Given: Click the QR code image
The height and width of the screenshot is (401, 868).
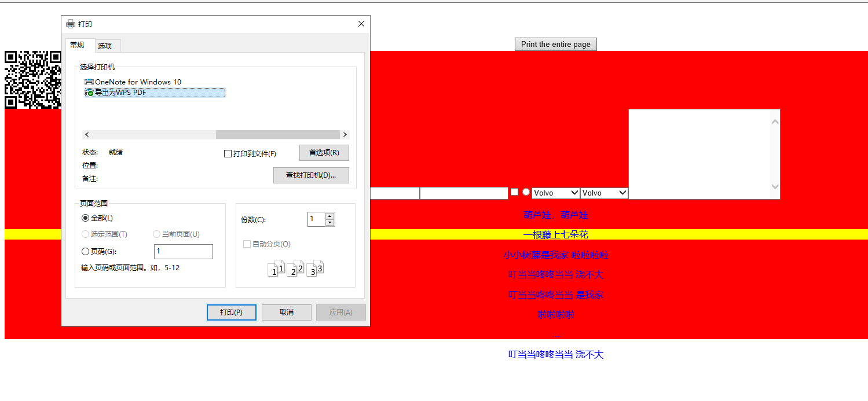Looking at the screenshot, I should 32,79.
